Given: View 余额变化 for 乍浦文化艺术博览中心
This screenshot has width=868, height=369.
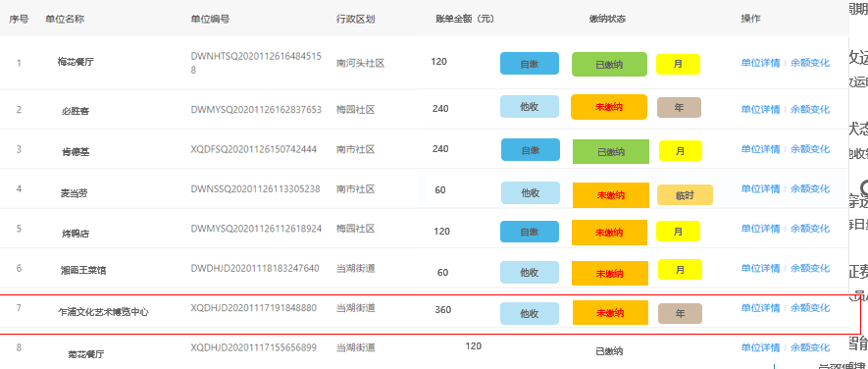Looking at the screenshot, I should click(810, 308).
